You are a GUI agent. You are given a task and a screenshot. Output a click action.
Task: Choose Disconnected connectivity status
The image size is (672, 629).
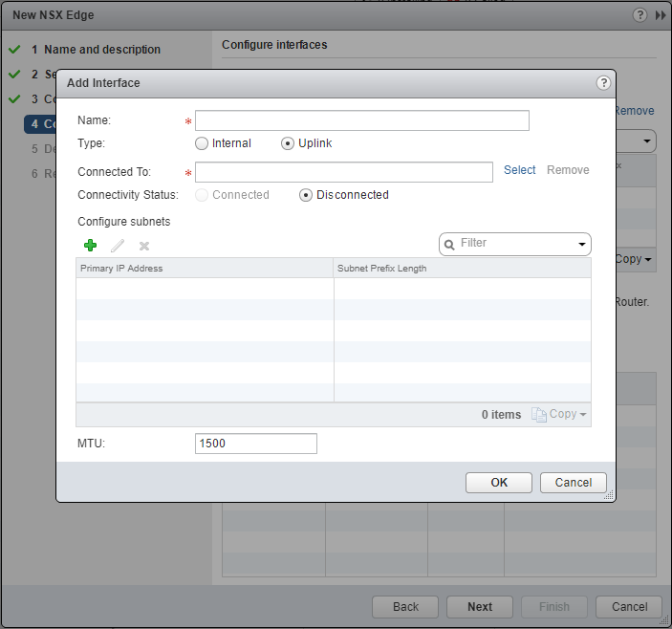pyautogui.click(x=306, y=195)
